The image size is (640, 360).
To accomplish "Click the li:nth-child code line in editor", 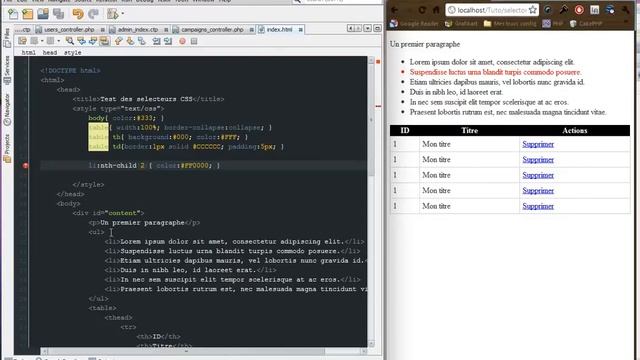I will [155, 165].
